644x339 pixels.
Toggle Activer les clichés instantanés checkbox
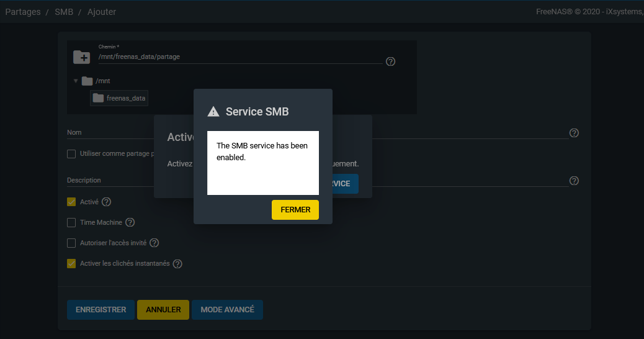[71, 263]
